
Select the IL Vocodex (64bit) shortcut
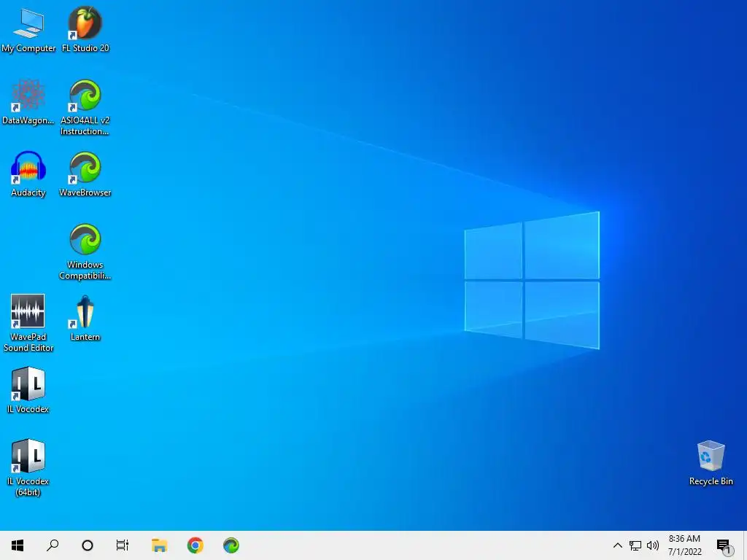28,468
